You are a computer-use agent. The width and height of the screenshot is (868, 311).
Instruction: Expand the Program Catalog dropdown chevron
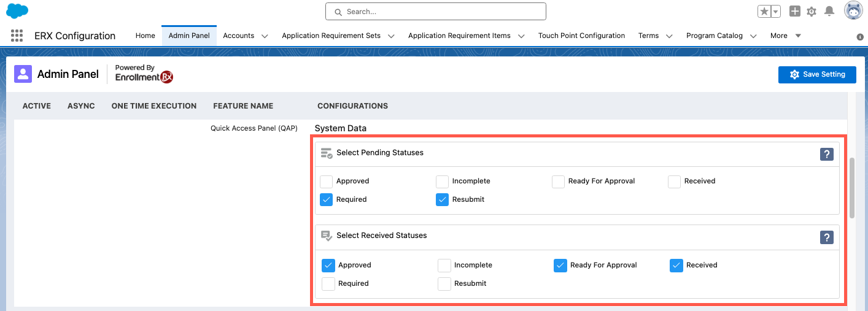(x=753, y=36)
